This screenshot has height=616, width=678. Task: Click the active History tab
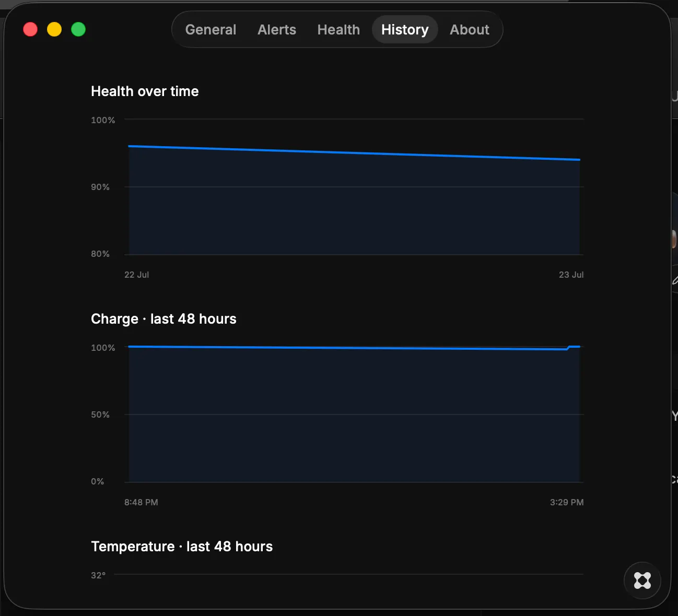405,30
